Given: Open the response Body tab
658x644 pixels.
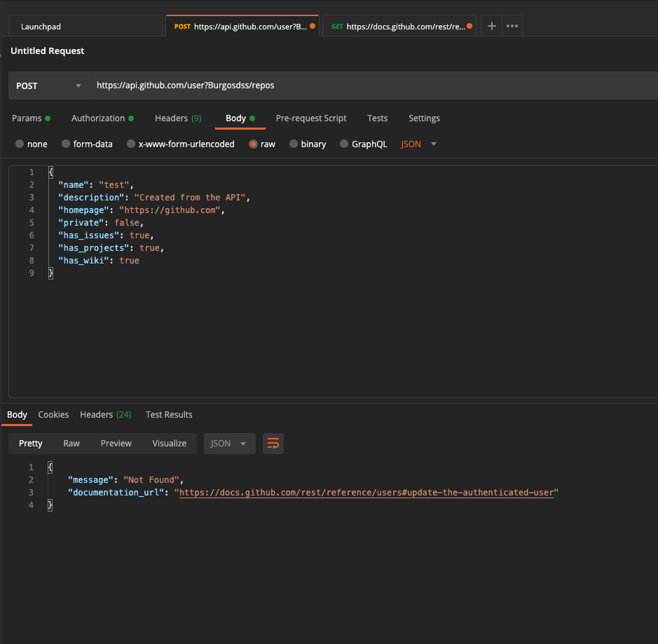Looking at the screenshot, I should pos(18,415).
